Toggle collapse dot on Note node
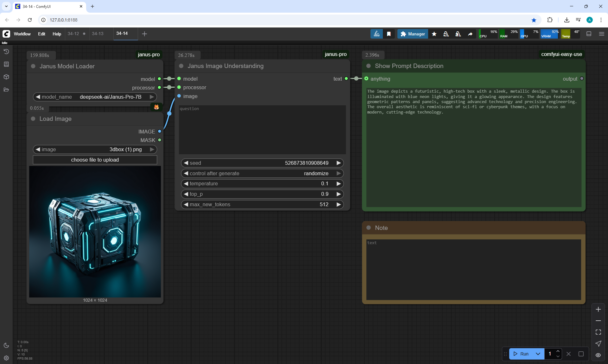 click(369, 228)
